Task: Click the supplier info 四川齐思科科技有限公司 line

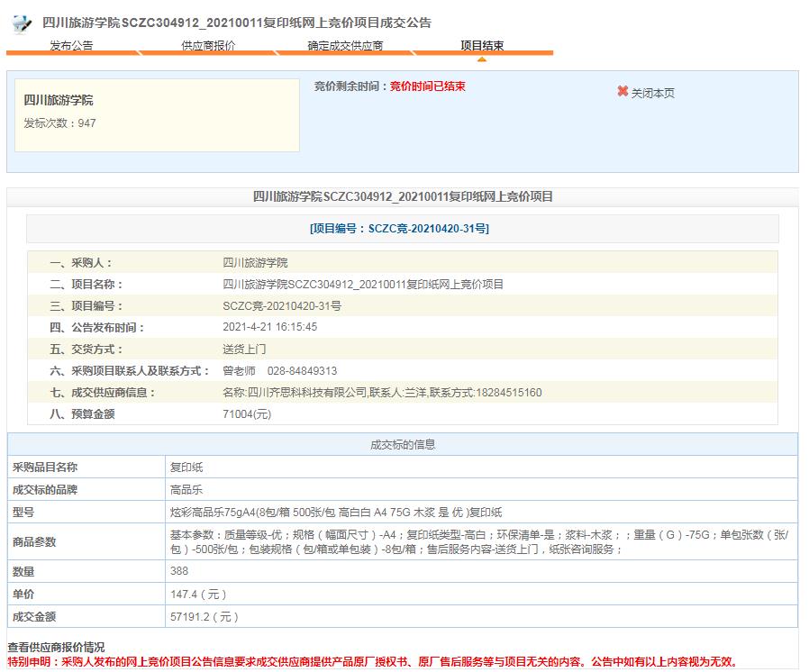Action: pos(382,393)
